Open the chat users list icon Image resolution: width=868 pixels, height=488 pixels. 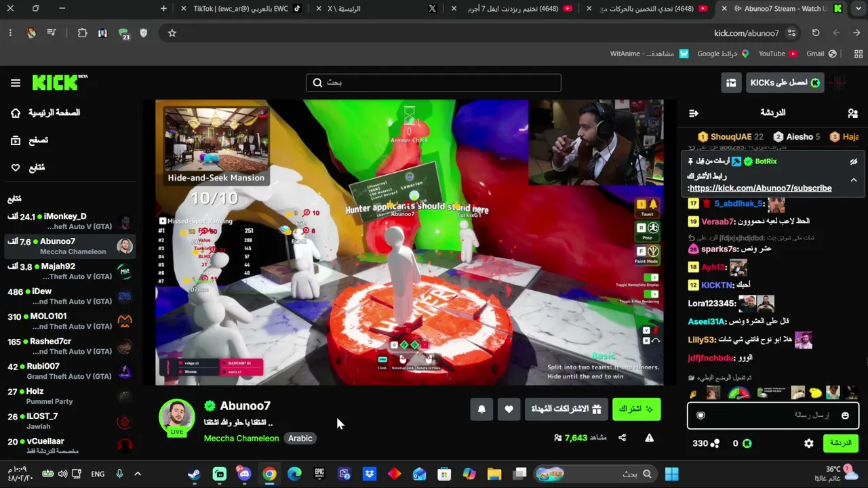(x=852, y=113)
